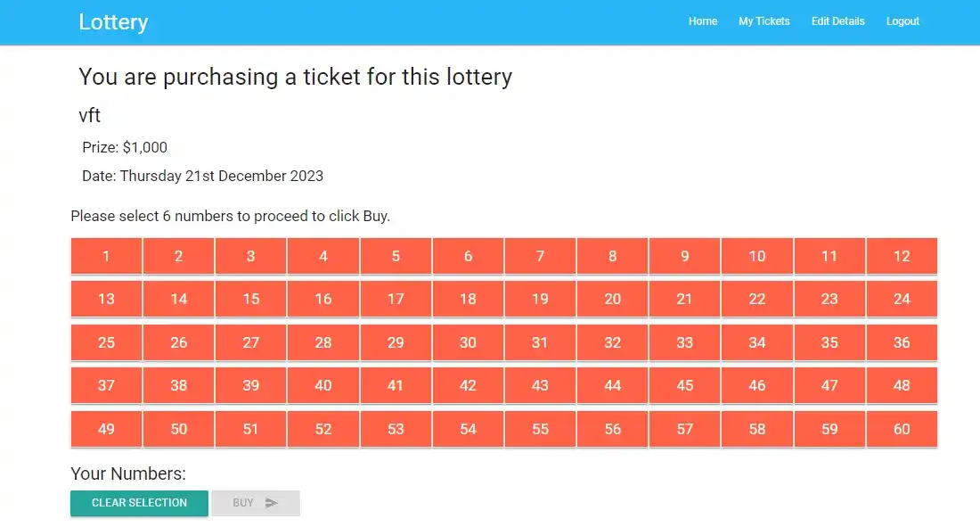This screenshot has width=980, height=527.
Task: Pick lottery number 34
Action: click(x=757, y=342)
